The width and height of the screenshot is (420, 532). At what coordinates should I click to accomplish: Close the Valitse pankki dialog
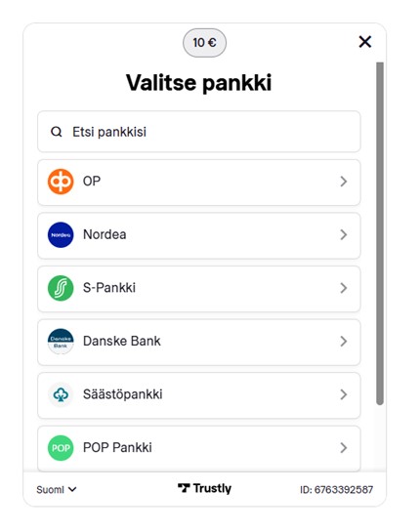click(365, 42)
